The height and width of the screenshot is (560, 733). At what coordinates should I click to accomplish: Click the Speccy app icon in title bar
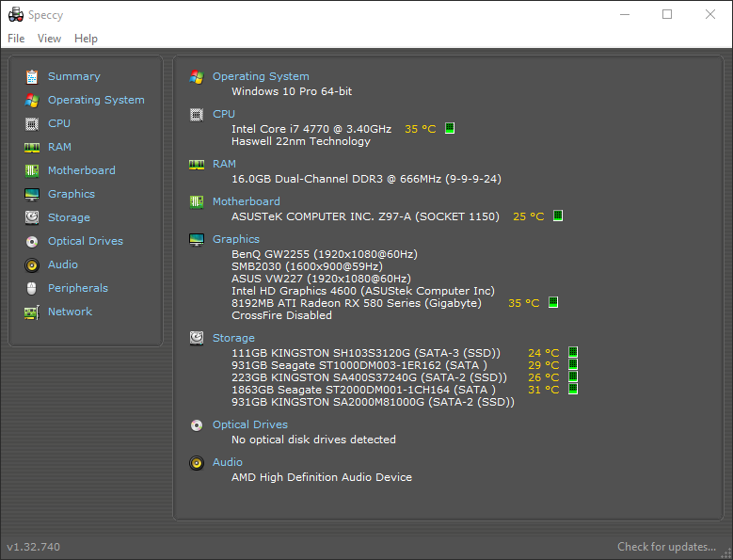pyautogui.click(x=16, y=14)
